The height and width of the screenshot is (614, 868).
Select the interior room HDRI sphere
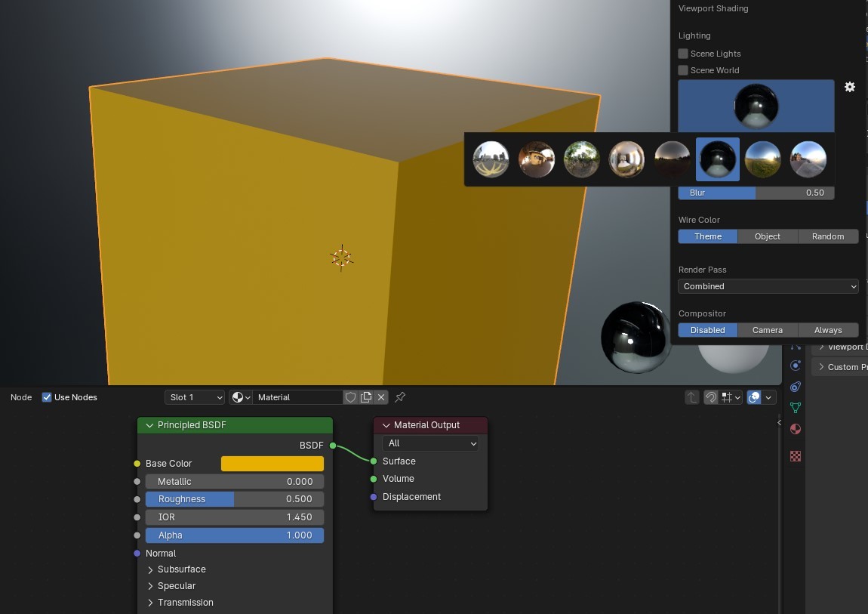pyautogui.click(x=626, y=159)
